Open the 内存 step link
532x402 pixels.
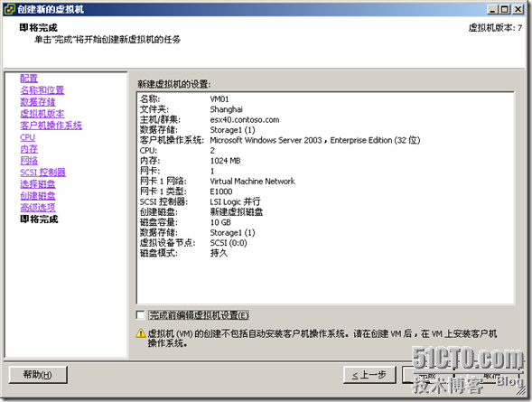click(29, 149)
